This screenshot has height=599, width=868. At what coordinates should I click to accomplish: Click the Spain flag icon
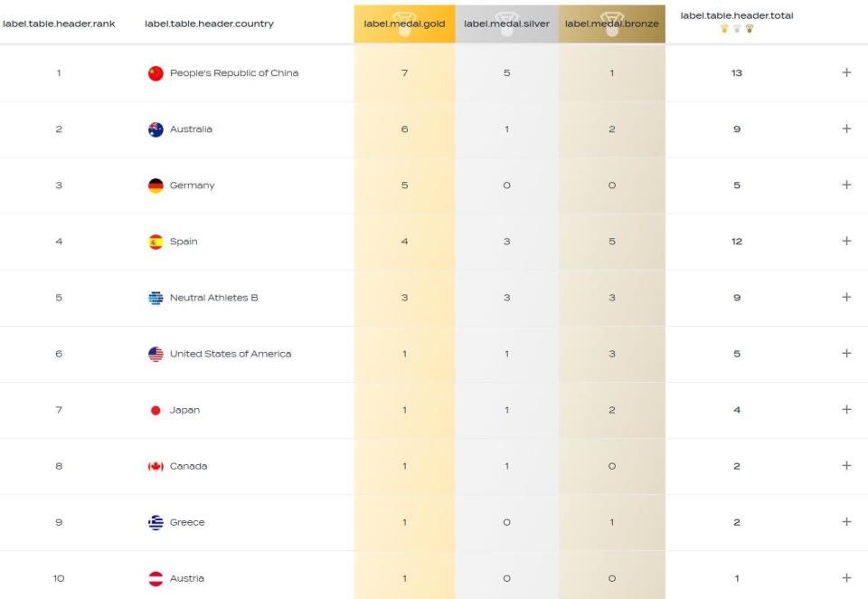156,242
